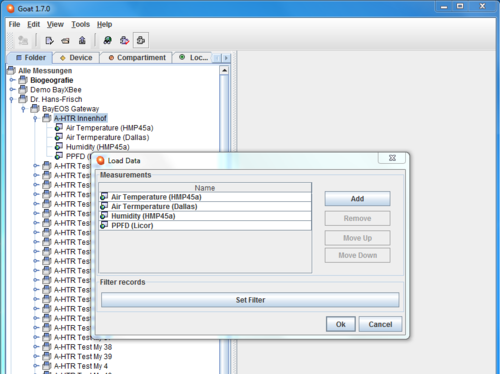Switch to the Compartment tab
500x374 pixels.
click(x=137, y=58)
